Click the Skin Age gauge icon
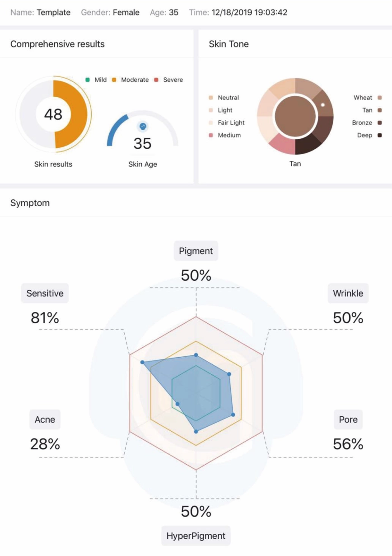The image size is (392, 556). tap(143, 126)
